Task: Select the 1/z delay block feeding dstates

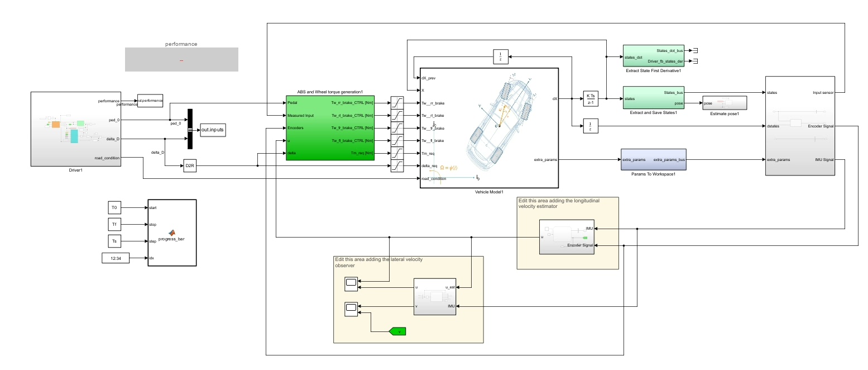Action: (x=591, y=126)
